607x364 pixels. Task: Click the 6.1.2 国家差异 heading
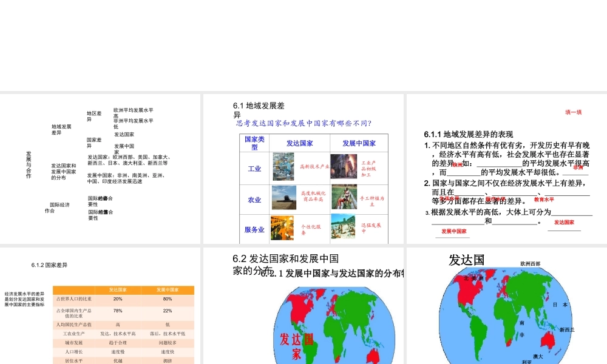49,265
